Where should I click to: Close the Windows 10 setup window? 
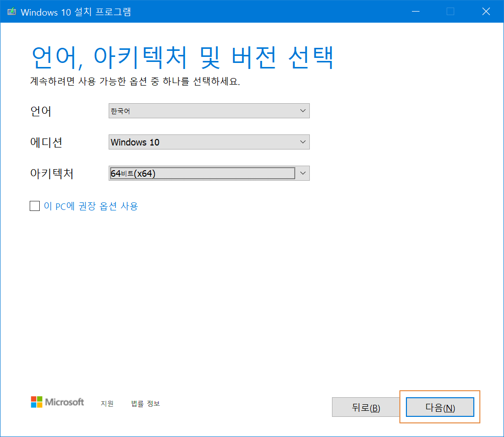486,12
